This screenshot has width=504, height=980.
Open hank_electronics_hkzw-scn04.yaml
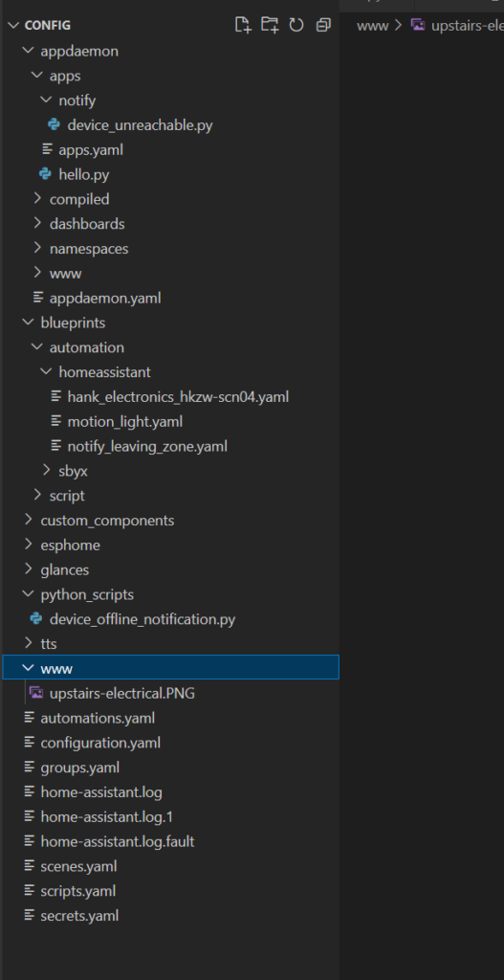(178, 397)
